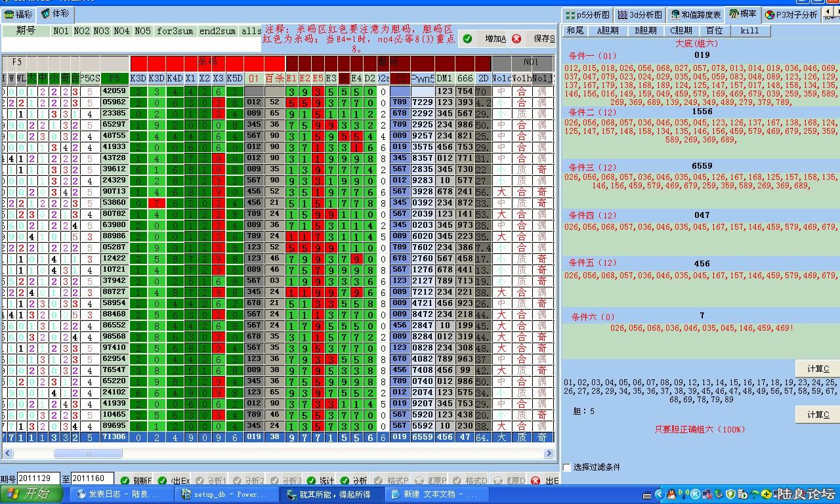Click the starting 期号 input field
Image resolution: width=840 pixels, height=504 pixels.
click(39, 479)
